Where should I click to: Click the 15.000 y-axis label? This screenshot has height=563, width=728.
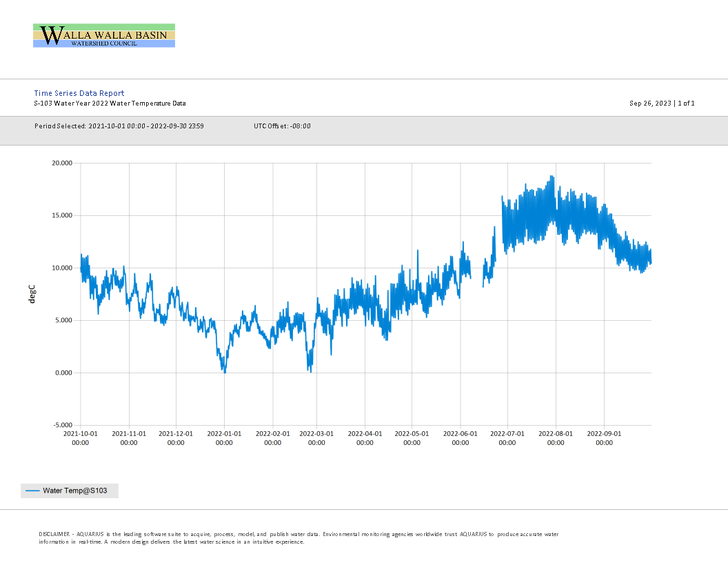click(x=62, y=215)
